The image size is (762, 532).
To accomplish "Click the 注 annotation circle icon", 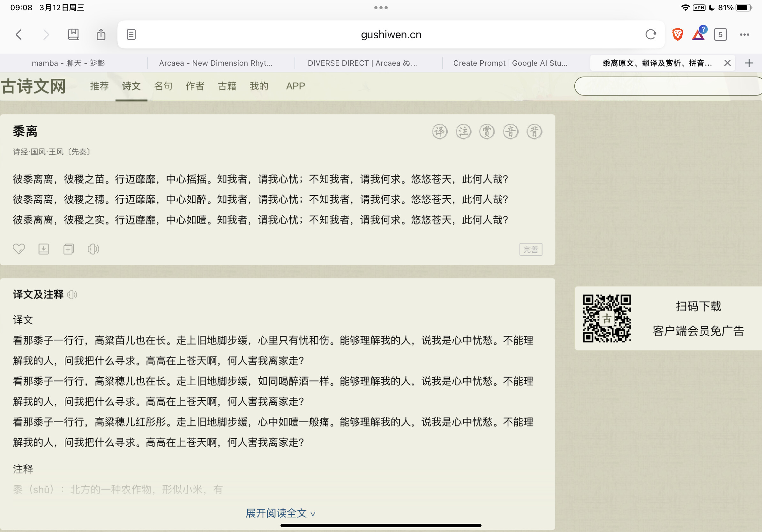I will 463,132.
